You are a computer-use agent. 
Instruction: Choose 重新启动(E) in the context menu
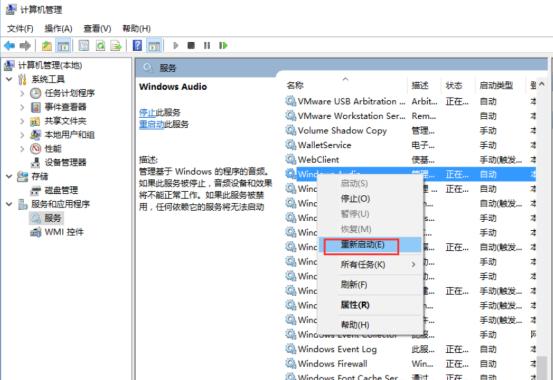370,245
